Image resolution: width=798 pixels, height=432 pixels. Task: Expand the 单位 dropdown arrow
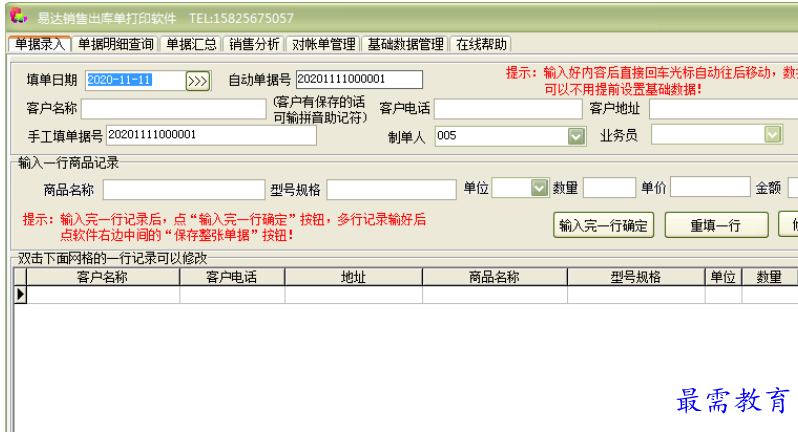538,188
